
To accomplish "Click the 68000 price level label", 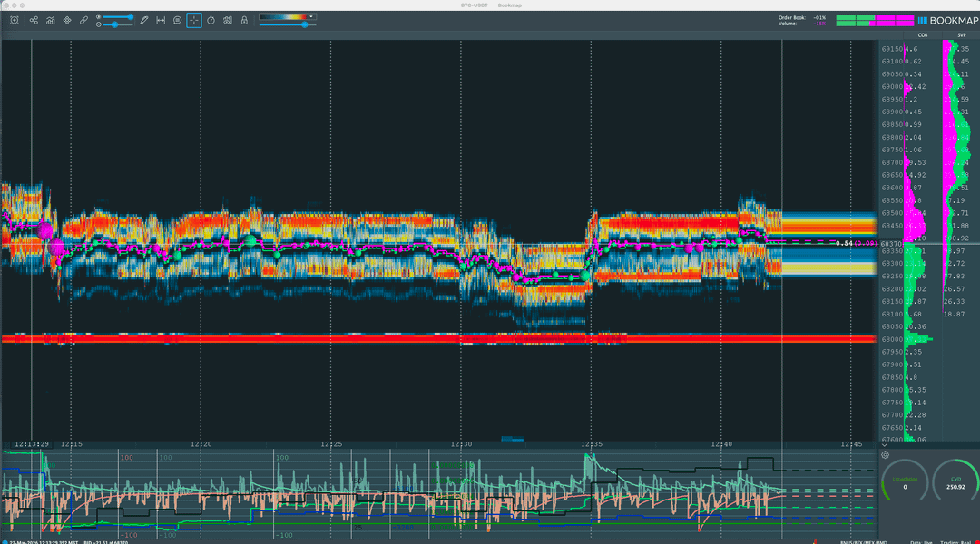I will click(892, 339).
